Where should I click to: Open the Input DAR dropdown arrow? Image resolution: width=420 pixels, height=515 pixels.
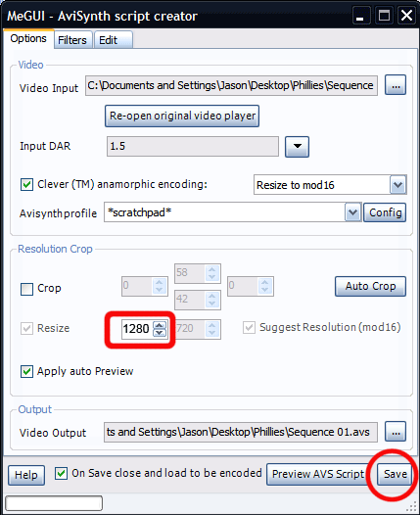click(x=297, y=147)
